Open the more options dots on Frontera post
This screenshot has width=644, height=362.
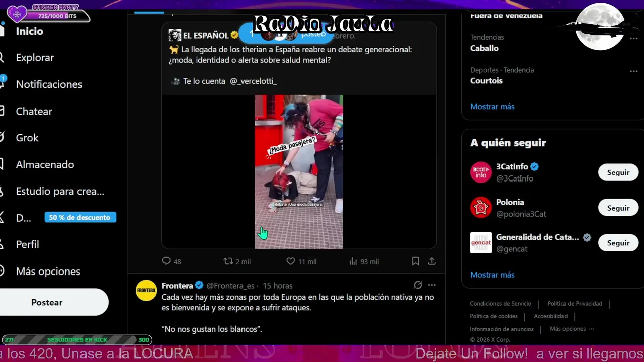click(x=432, y=285)
